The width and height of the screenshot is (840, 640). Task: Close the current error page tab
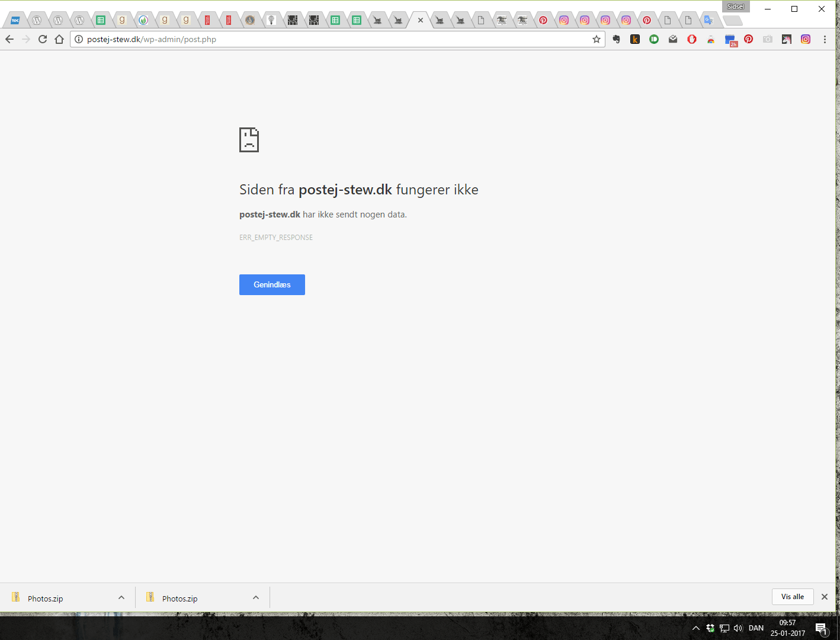click(421, 20)
